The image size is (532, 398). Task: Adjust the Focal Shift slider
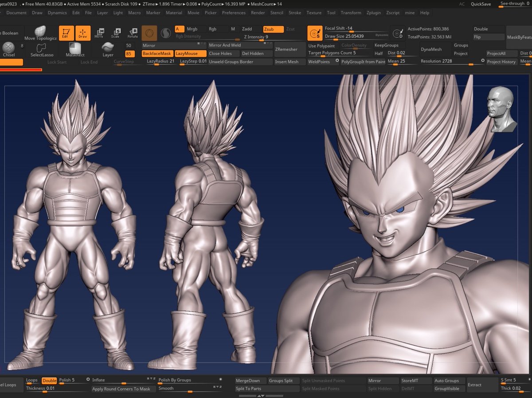click(x=356, y=29)
